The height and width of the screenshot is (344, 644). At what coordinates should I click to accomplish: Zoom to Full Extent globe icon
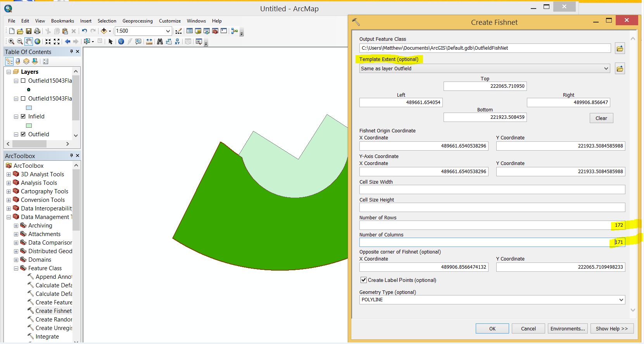pyautogui.click(x=37, y=42)
